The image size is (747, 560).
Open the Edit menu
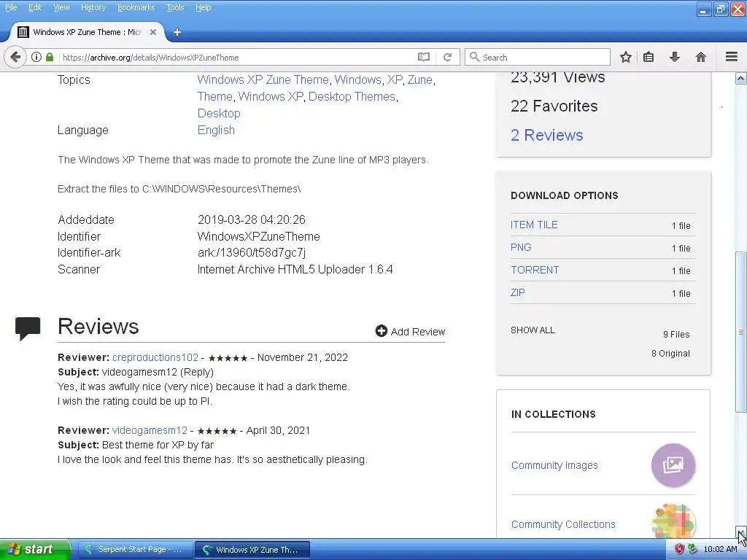pyautogui.click(x=35, y=7)
